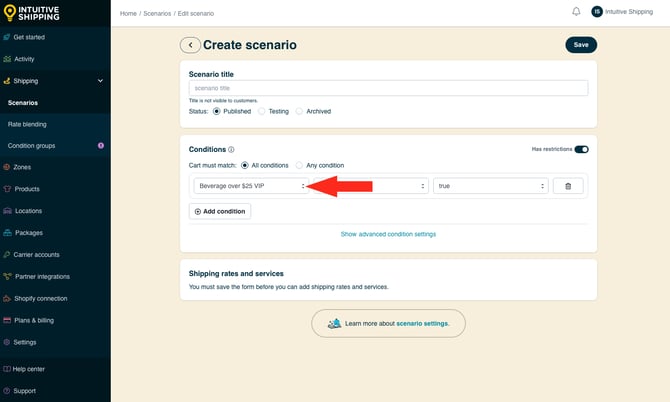Screen dimensions: 670x402
Task: Click the Add condition button
Action: pyautogui.click(x=220, y=211)
